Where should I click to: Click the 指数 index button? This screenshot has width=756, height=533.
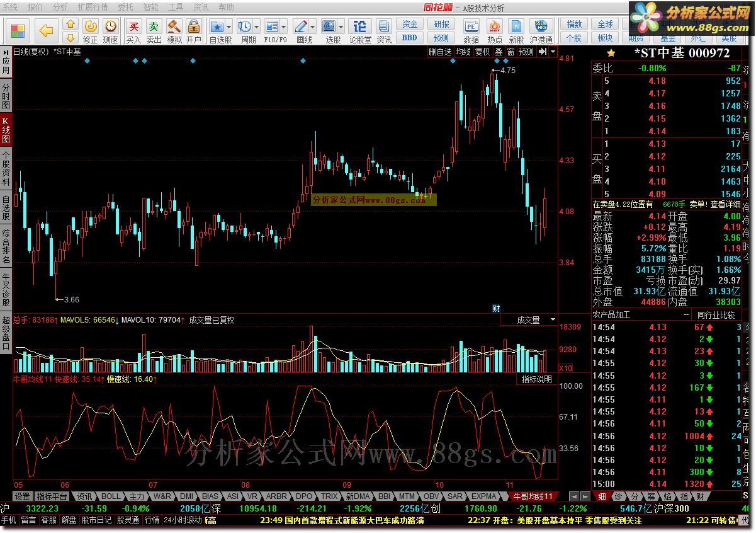pos(574,24)
